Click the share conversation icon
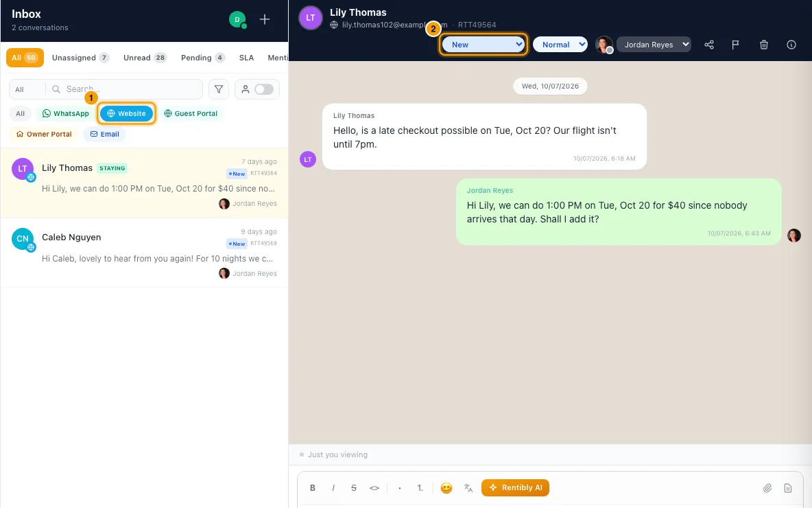This screenshot has width=812, height=508. pos(709,45)
